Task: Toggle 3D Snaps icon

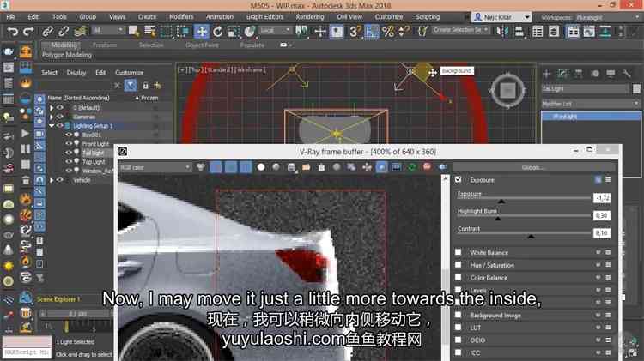Action: click(355, 31)
